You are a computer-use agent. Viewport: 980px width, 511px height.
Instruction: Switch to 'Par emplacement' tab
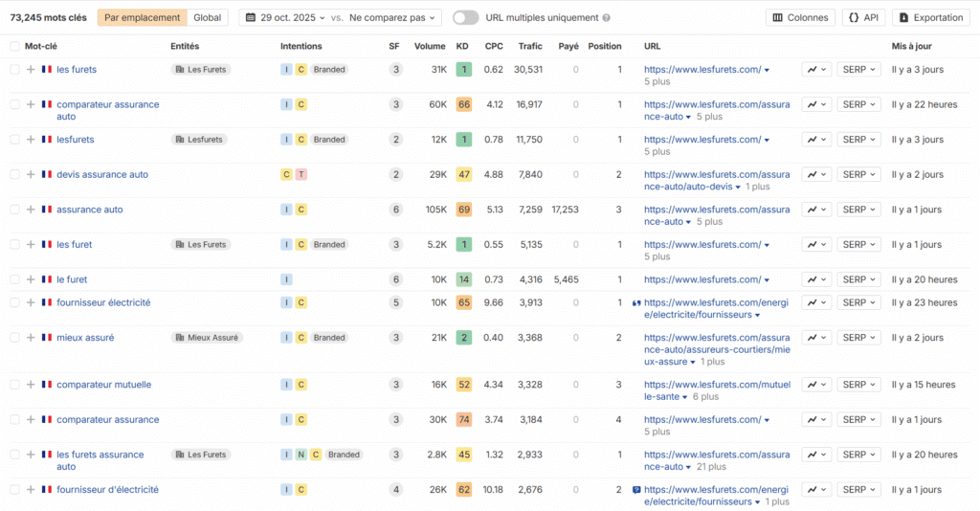[x=142, y=17]
